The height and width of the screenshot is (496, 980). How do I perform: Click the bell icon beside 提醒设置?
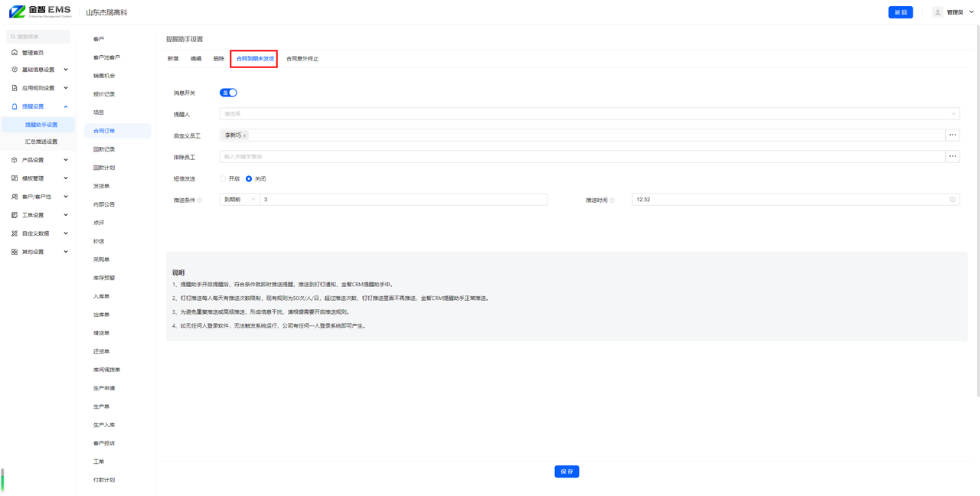[x=15, y=106]
